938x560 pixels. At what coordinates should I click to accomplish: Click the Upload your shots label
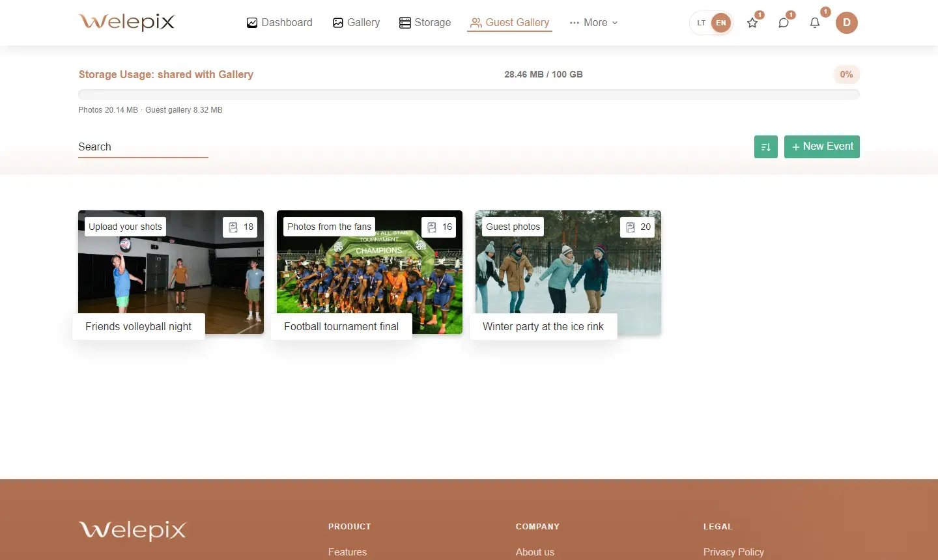pyautogui.click(x=125, y=227)
